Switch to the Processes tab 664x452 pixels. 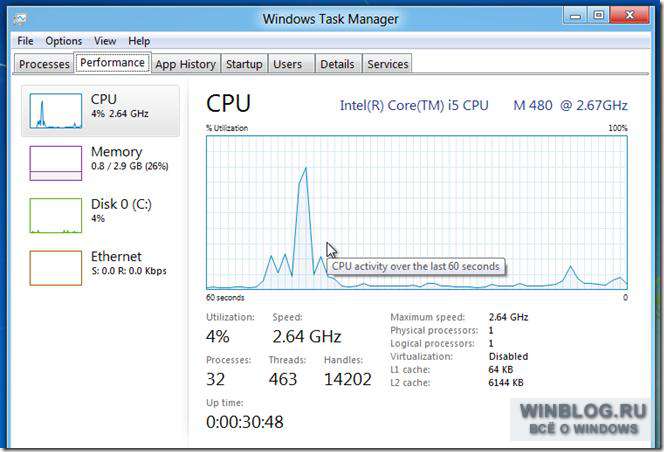(44, 64)
